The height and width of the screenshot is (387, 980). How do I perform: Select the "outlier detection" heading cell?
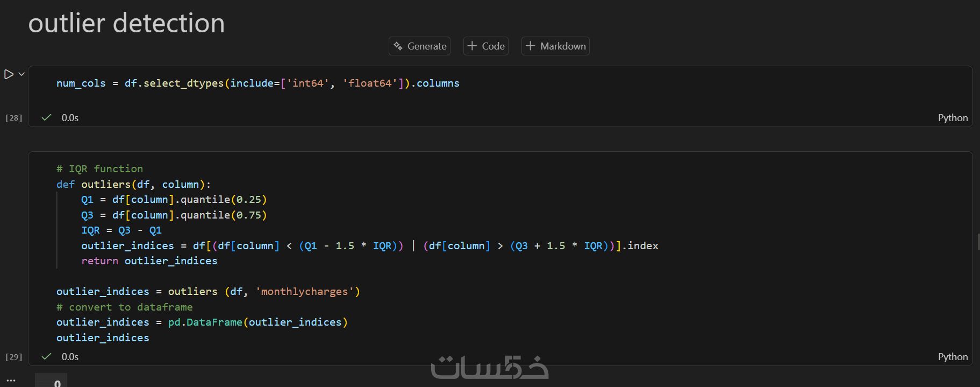click(x=126, y=23)
